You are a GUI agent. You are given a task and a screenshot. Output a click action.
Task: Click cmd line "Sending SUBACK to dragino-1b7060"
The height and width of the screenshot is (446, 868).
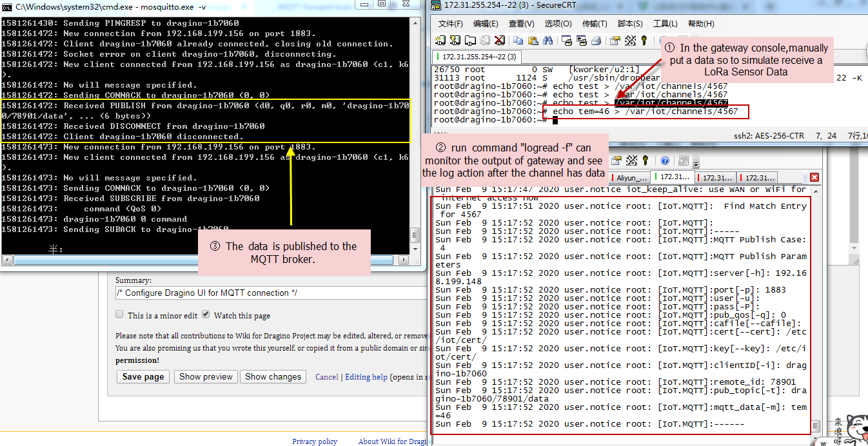point(146,229)
